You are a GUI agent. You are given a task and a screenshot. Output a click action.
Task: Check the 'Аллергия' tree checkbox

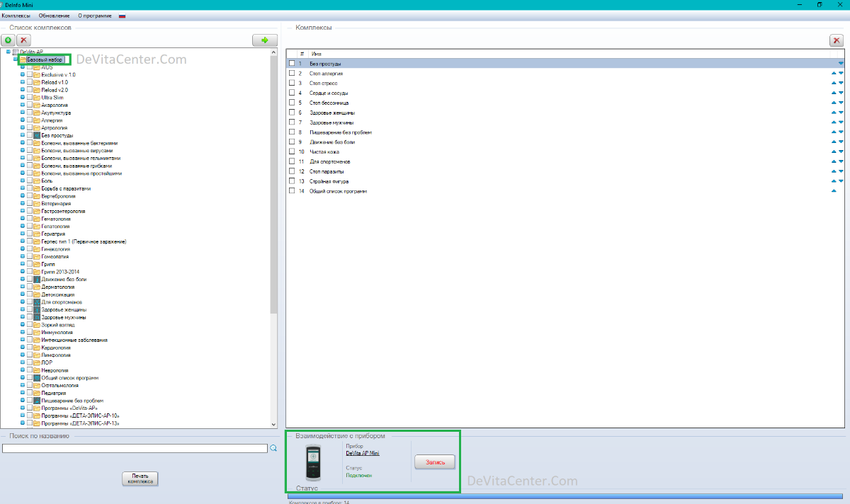pos(29,120)
